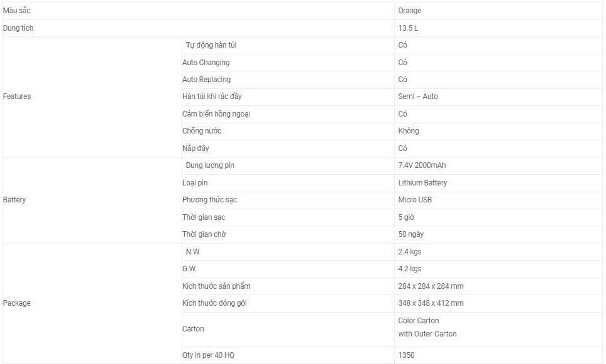Click the "Battery" group cell
This screenshot has height=364, width=606.
coord(14,200)
